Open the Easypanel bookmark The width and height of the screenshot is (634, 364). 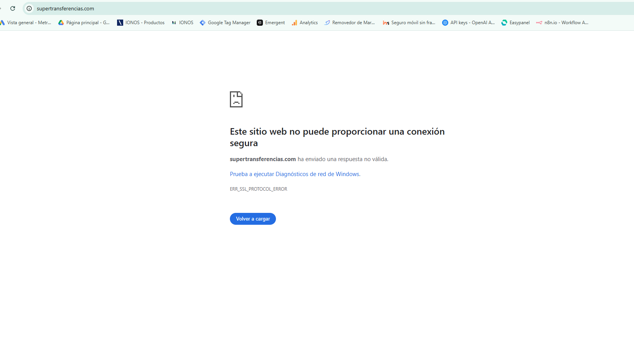[515, 23]
